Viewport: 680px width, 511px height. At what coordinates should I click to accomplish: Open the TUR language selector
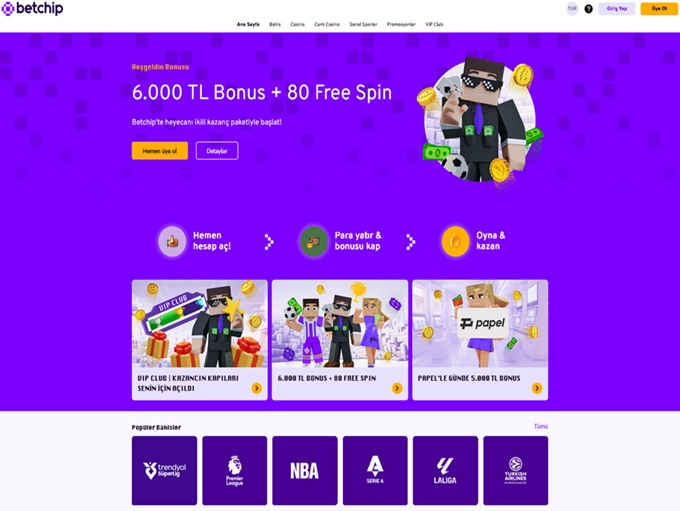pyautogui.click(x=572, y=9)
